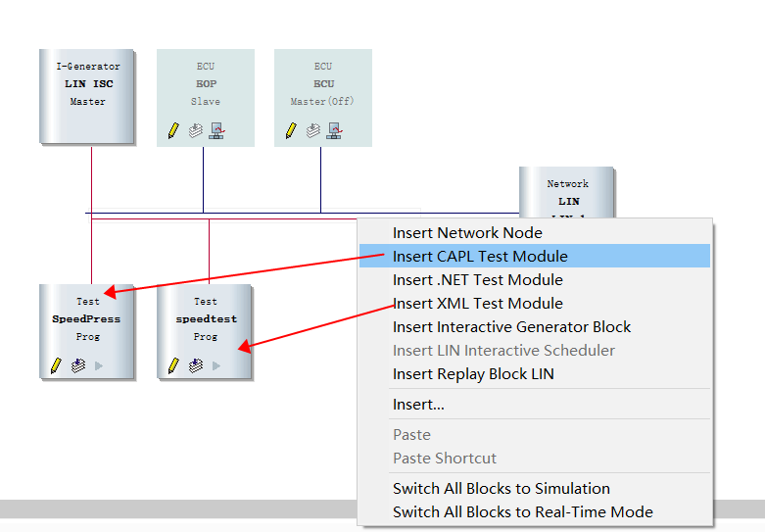
Task: Choose Insert LIN Interactive Scheduler entry
Action: [535, 350]
